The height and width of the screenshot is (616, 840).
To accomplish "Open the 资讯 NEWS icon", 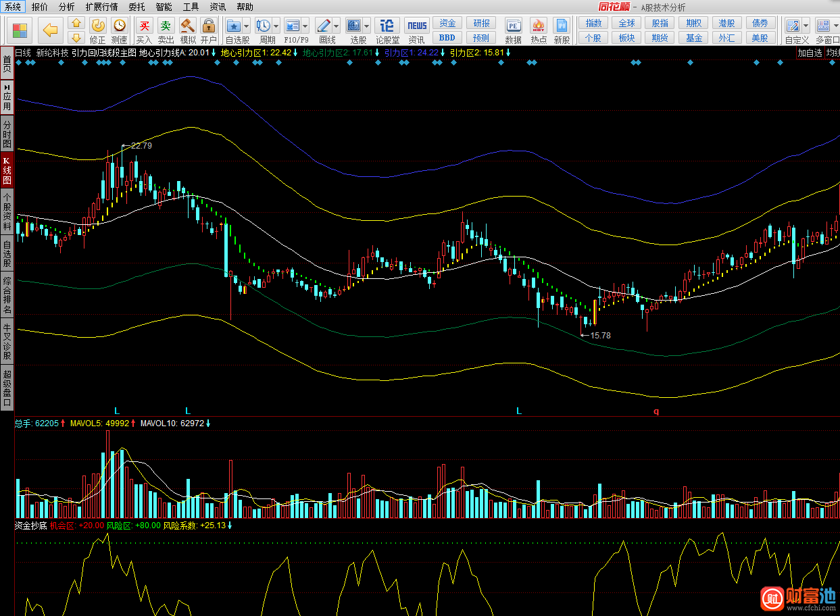I will click(417, 26).
